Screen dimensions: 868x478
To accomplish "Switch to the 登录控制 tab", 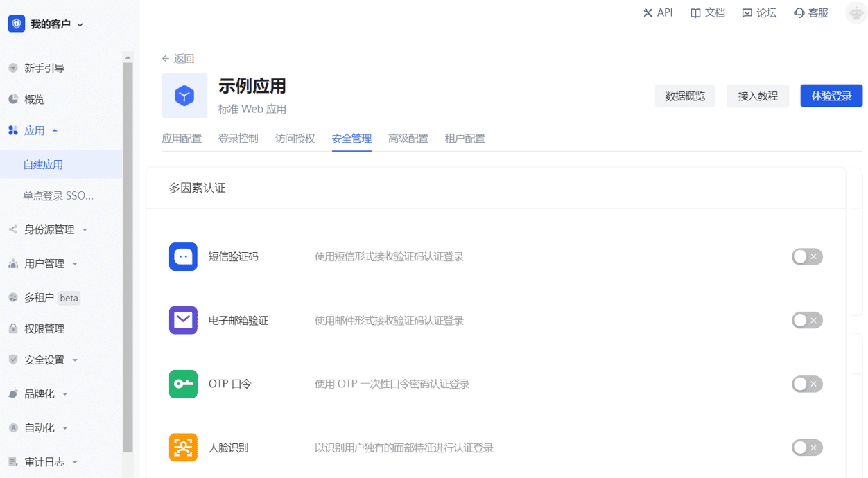I will 238,139.
